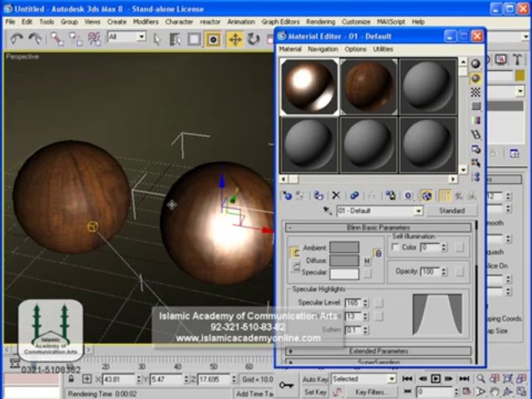Enable the Self-Illumination Color checkbox
Viewport: 532px width, 399px height.
pos(395,247)
